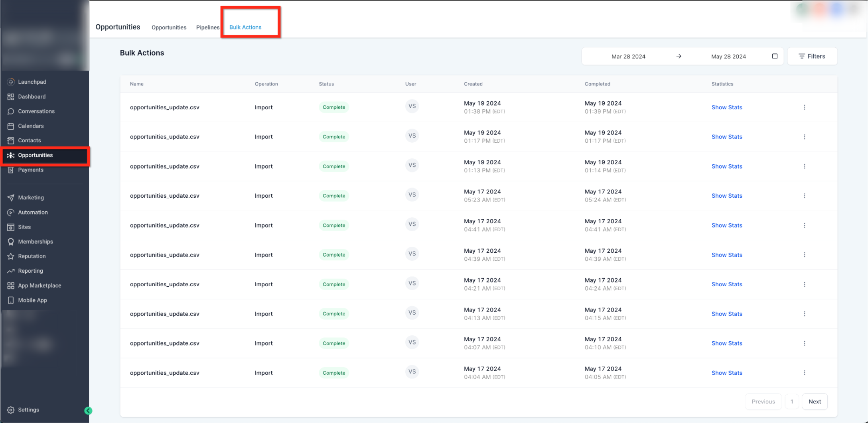Open calendar icon in date range picker
868x423 pixels.
tap(775, 56)
